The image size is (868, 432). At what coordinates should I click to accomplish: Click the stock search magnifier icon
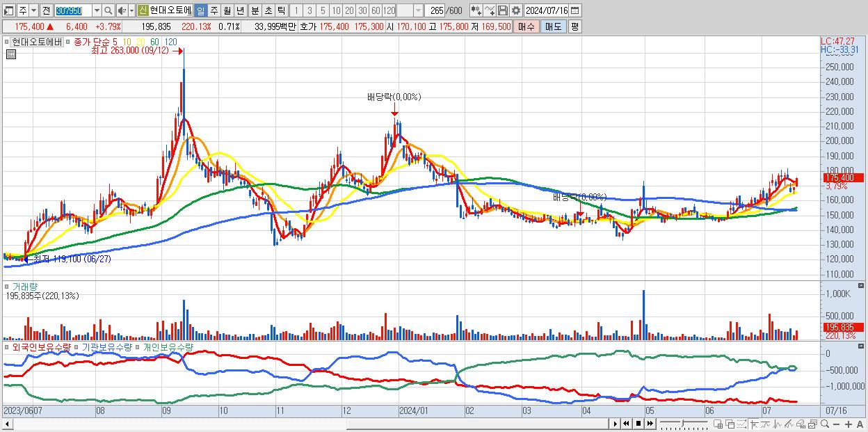[x=108, y=10]
